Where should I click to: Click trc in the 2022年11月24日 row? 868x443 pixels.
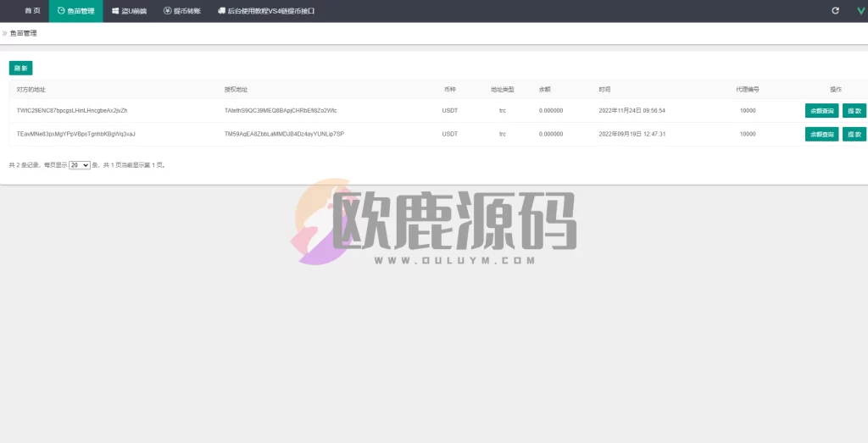click(x=503, y=111)
